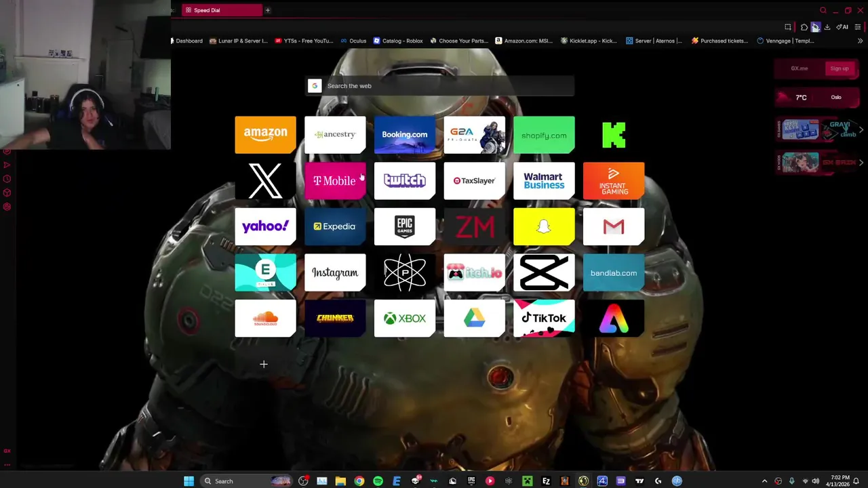
Task: Open the Walmart Business speed dial tile
Action: point(544,180)
